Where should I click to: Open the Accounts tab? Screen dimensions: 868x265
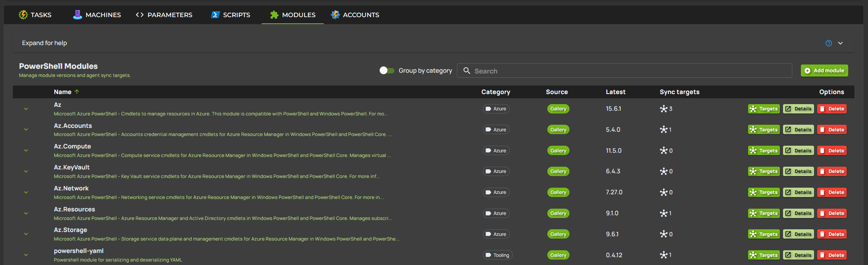click(355, 15)
